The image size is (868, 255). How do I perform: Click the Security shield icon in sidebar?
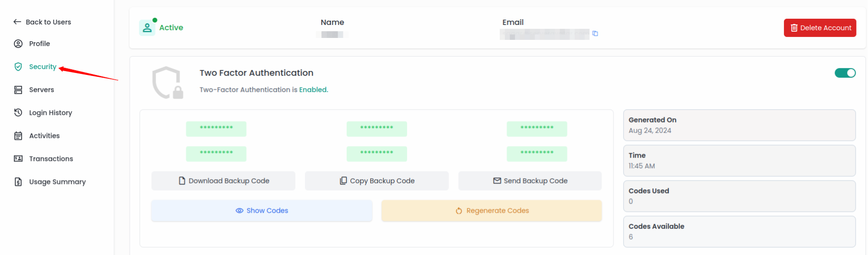(18, 67)
